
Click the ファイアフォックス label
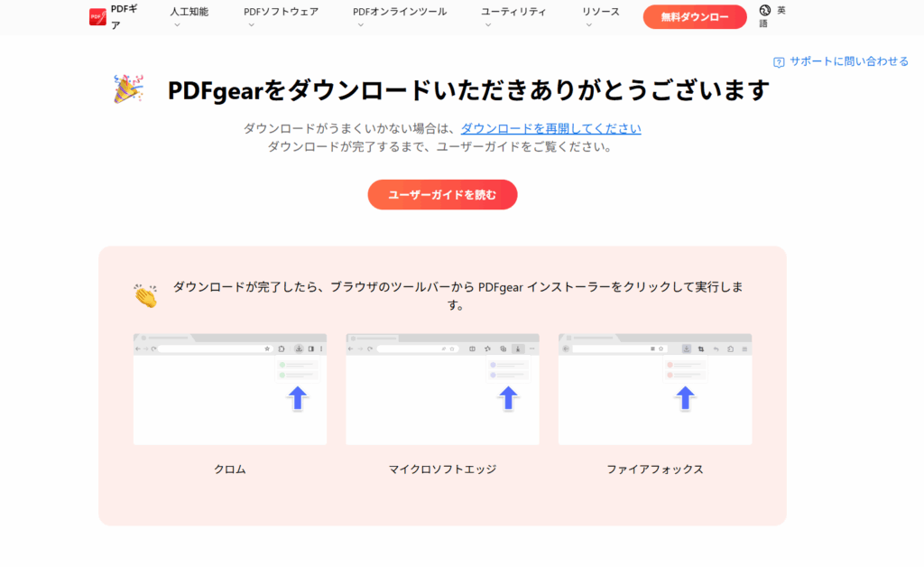[x=655, y=469]
